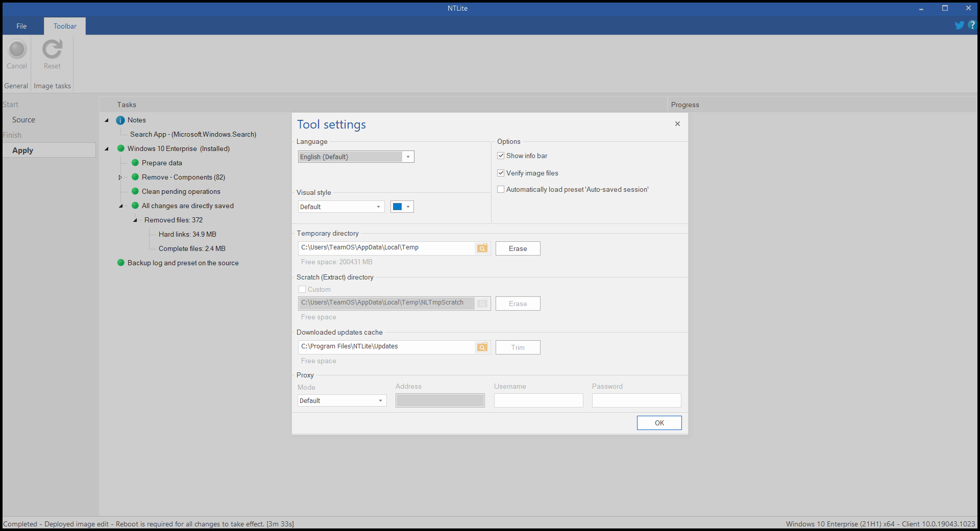
Task: Click Scratch directory path field
Action: pos(386,303)
